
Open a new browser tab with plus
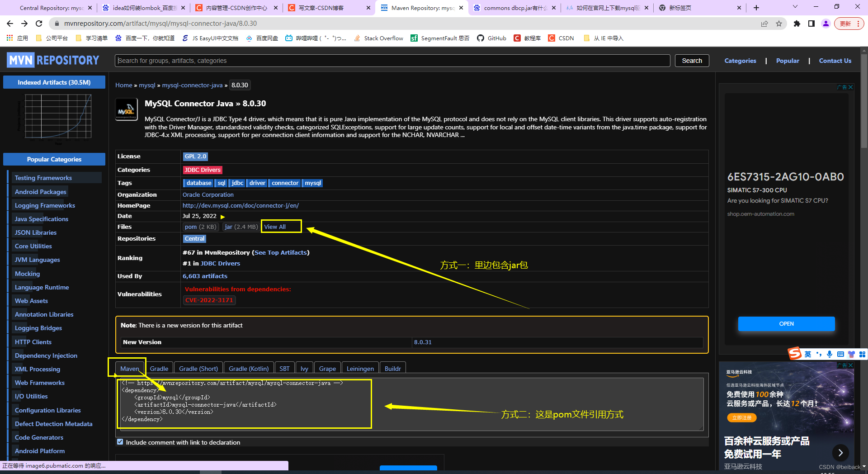click(756, 8)
